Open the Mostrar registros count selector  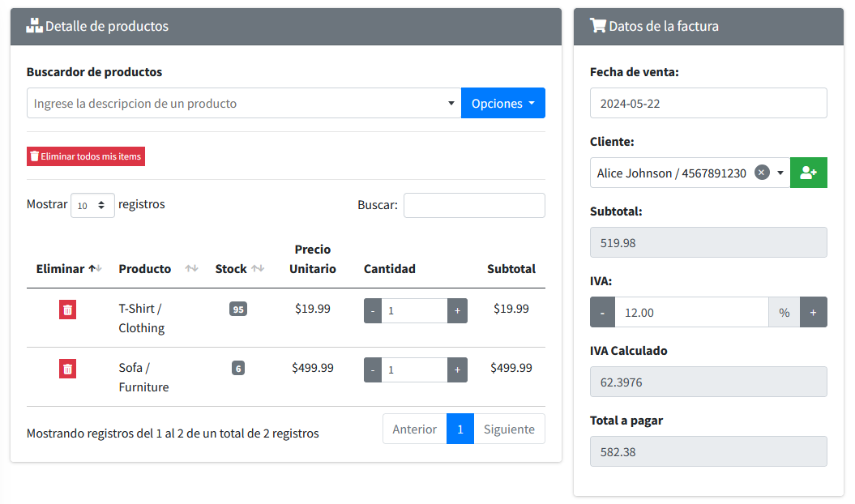tap(92, 205)
